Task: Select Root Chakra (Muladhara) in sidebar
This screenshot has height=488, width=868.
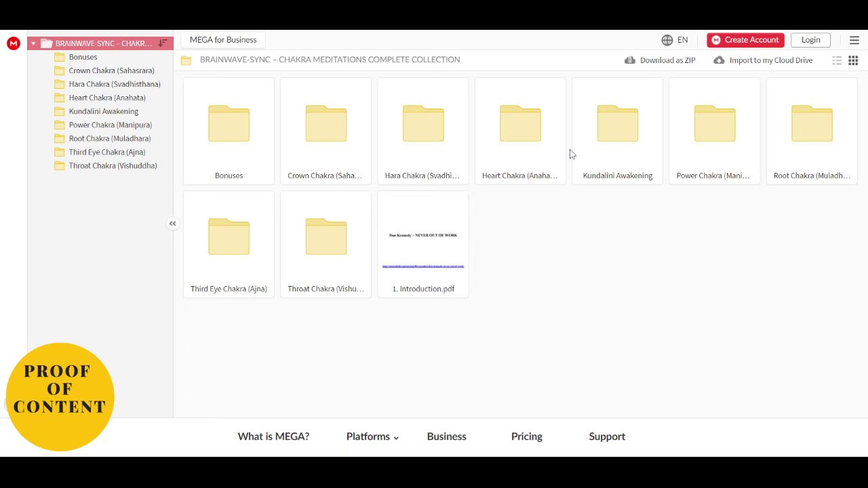Action: coord(110,138)
